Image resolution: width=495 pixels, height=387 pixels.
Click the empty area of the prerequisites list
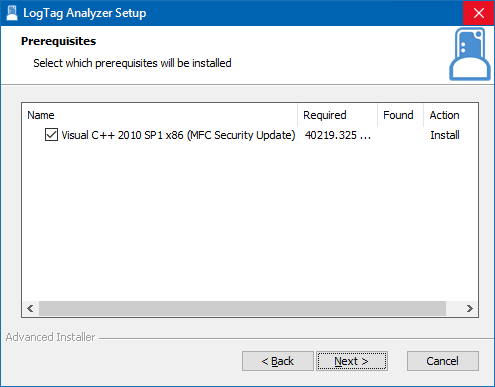click(x=250, y=222)
